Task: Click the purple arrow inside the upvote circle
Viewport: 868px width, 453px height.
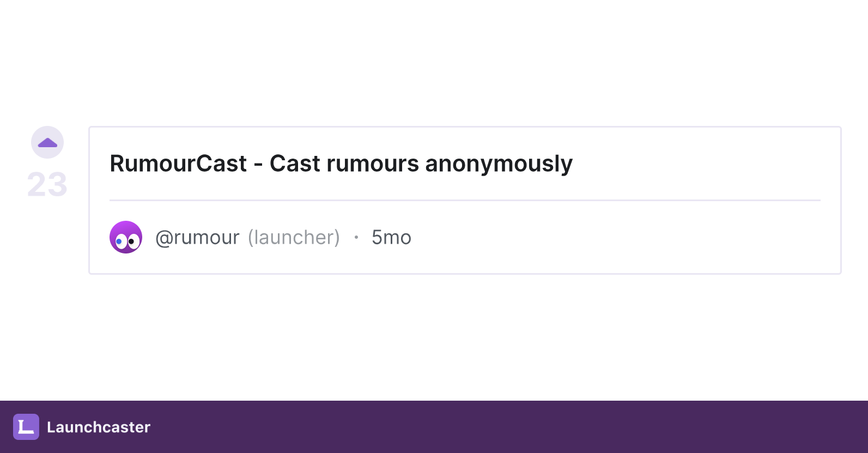Action: pos(47,143)
